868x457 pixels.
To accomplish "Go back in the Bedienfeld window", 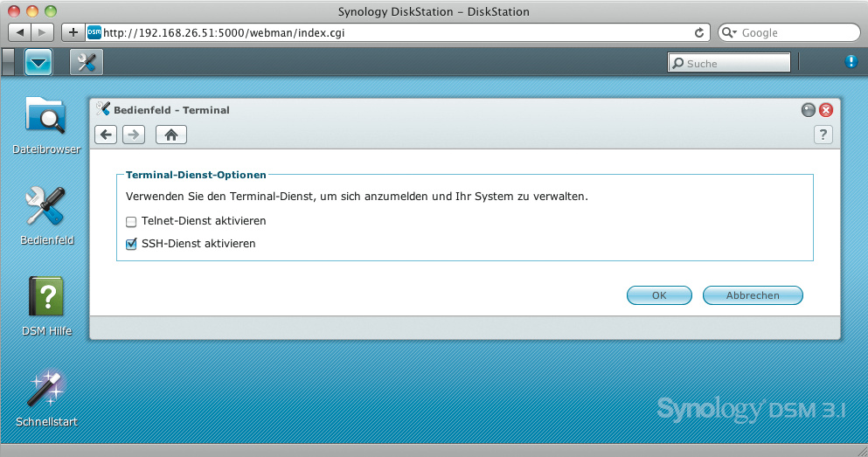I will (106, 135).
